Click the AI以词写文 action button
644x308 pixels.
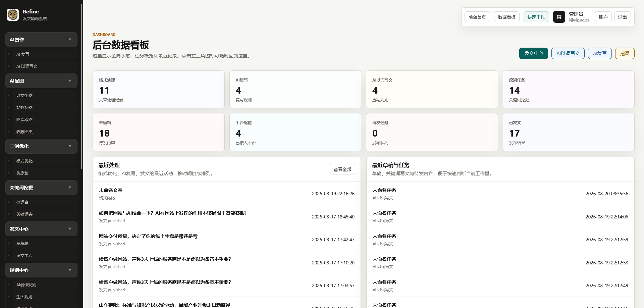[x=568, y=53]
